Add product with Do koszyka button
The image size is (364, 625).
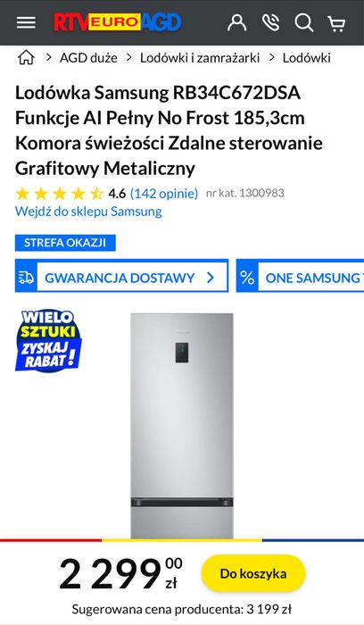(x=253, y=573)
